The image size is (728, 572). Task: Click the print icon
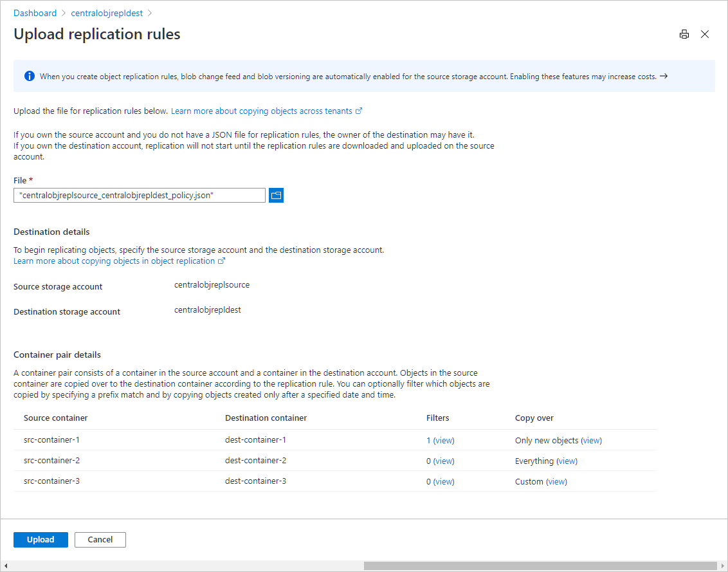coord(684,34)
